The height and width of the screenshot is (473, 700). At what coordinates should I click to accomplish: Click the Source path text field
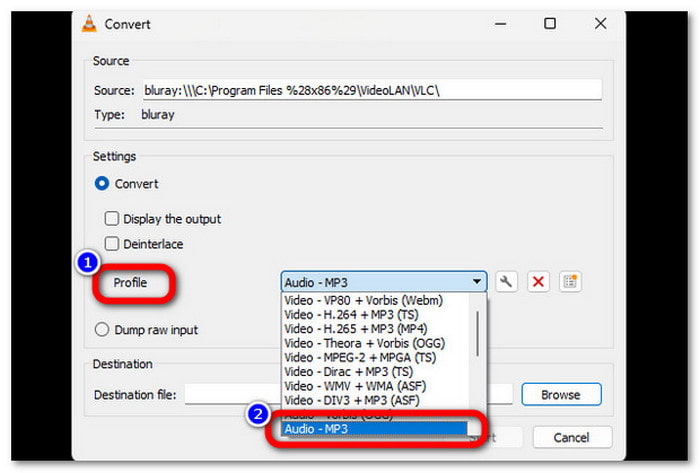point(372,90)
